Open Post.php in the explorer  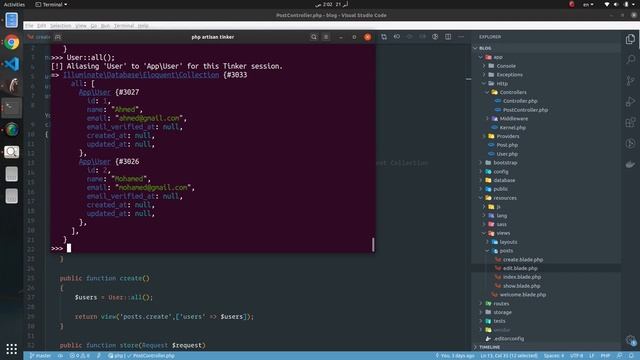(x=507, y=145)
